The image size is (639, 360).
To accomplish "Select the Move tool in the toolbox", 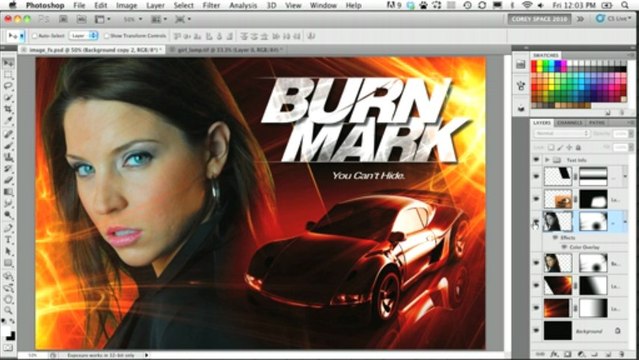I will click(x=8, y=63).
